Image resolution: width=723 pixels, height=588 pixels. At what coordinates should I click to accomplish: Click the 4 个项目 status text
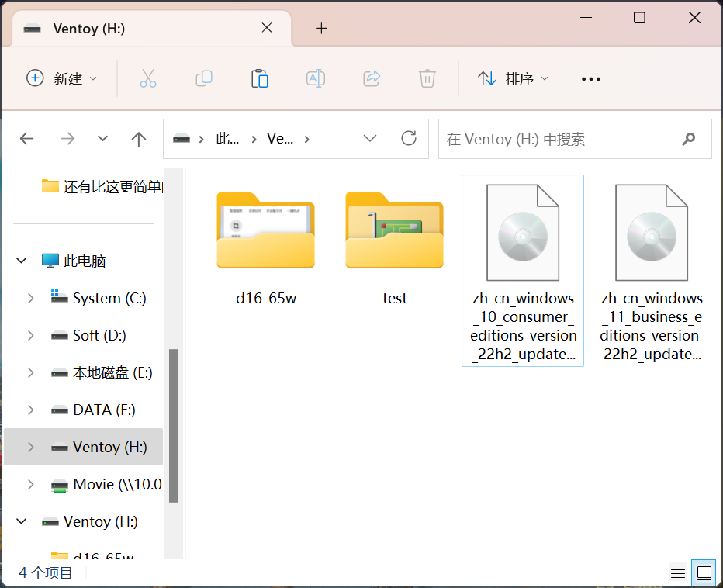click(x=45, y=572)
